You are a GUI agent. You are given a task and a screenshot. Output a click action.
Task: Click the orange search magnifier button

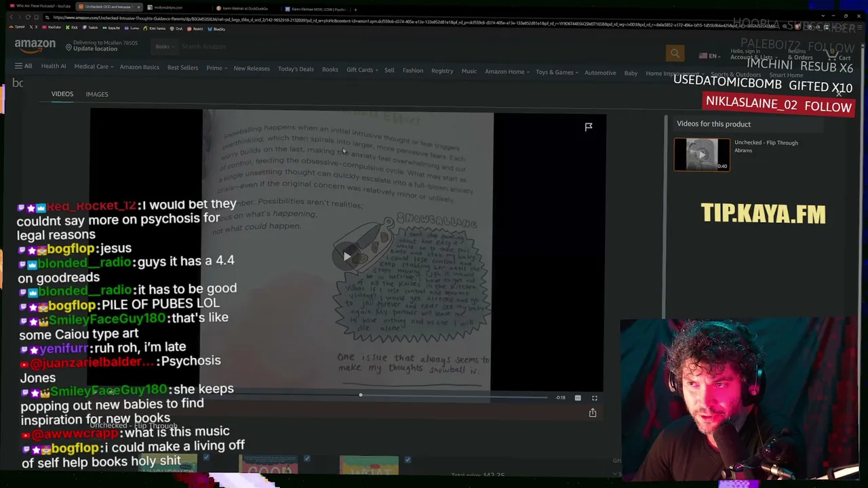coord(675,53)
